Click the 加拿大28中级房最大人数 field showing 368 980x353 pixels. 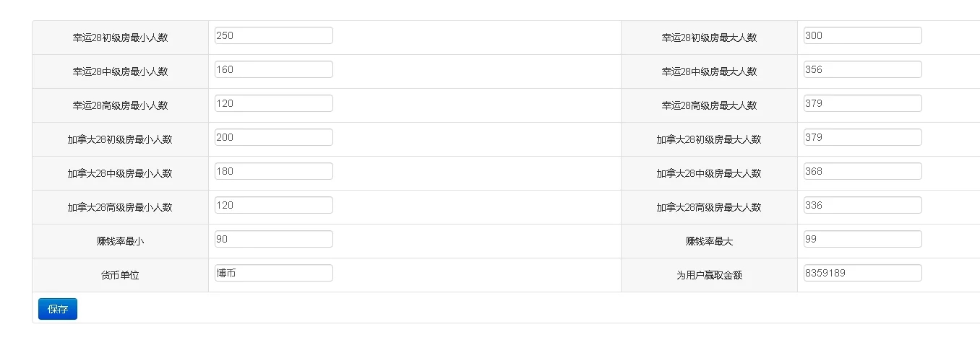(x=862, y=171)
